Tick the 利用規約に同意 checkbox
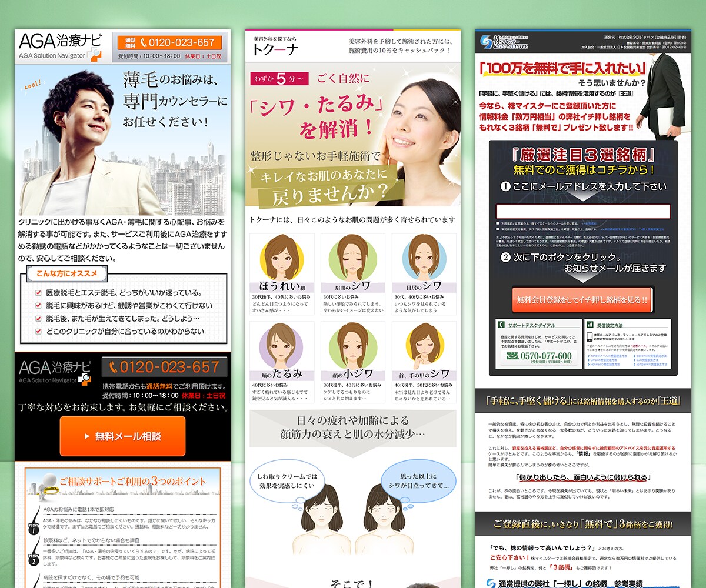This screenshot has width=706, height=588. tap(497, 225)
